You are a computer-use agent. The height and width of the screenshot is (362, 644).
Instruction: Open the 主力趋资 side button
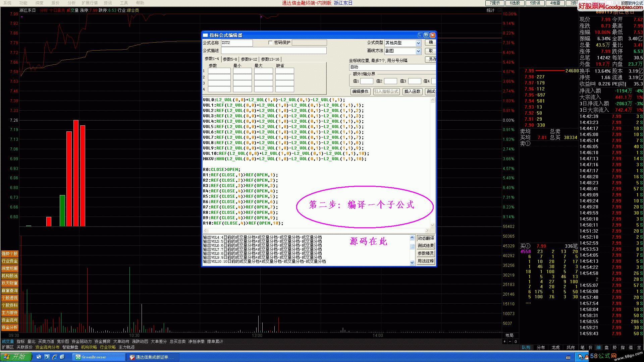tap(10, 313)
